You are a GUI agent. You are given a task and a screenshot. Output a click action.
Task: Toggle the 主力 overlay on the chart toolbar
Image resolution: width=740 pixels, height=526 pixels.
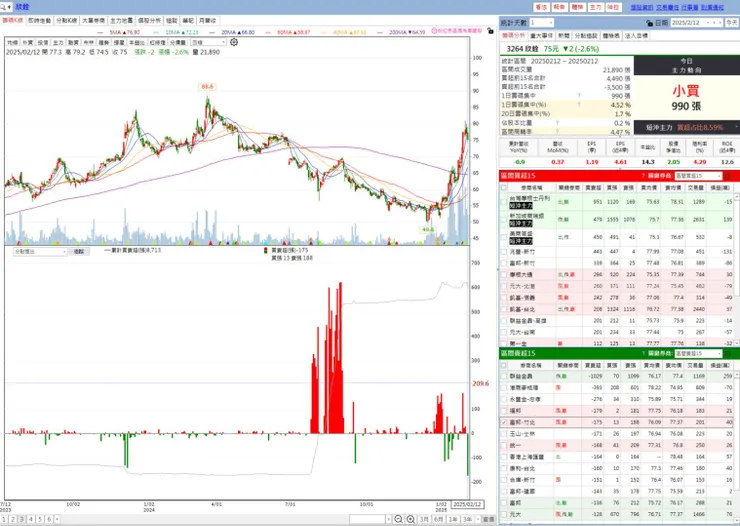[x=58, y=42]
